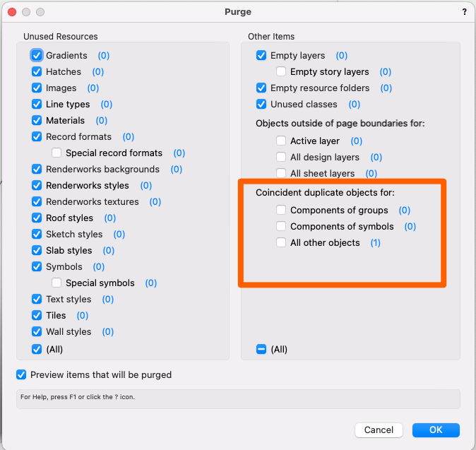476x450 pixels.
Task: Toggle (All) under Other Items
Action: 261,349
